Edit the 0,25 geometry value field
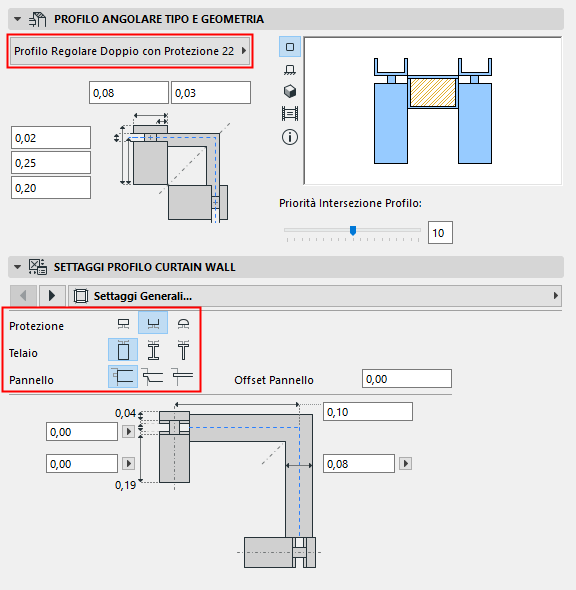Image resolution: width=576 pixels, height=590 pixels. click(x=51, y=163)
